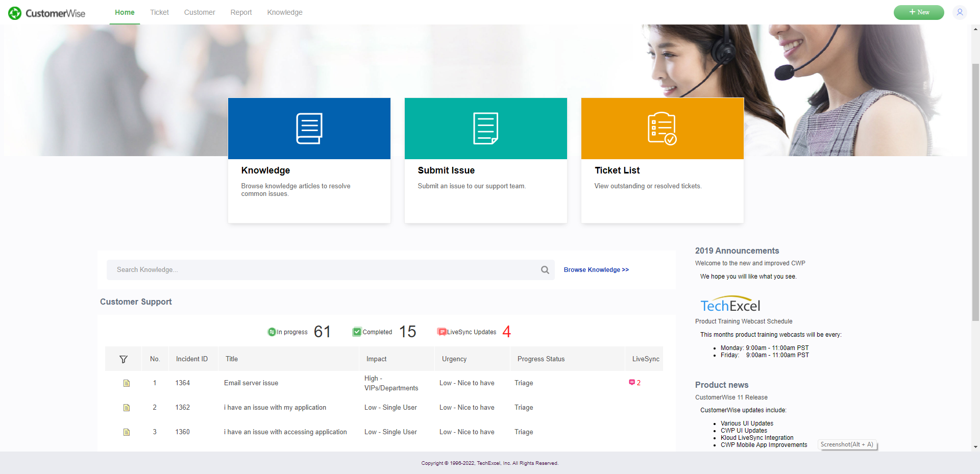Open the CustomerWise logo icon
Screen dimensions: 980x474
(x=15, y=13)
